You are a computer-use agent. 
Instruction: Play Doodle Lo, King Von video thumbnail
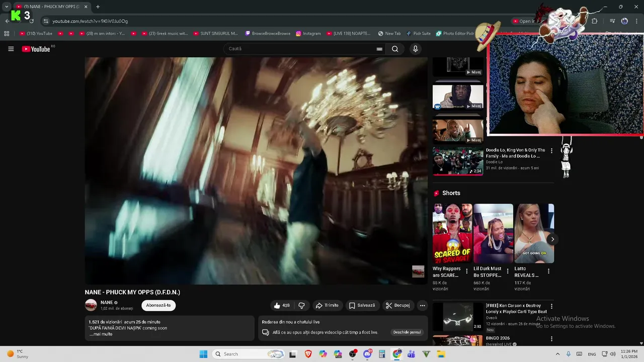458,161
